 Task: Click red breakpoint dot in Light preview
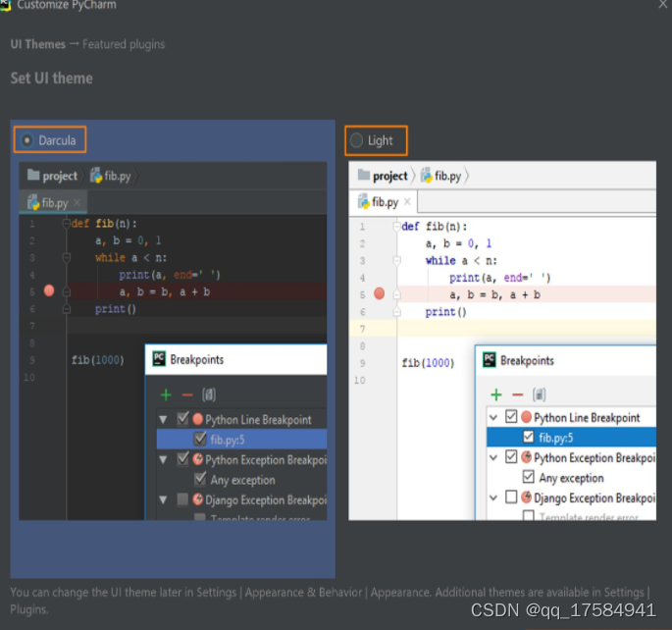tap(379, 293)
